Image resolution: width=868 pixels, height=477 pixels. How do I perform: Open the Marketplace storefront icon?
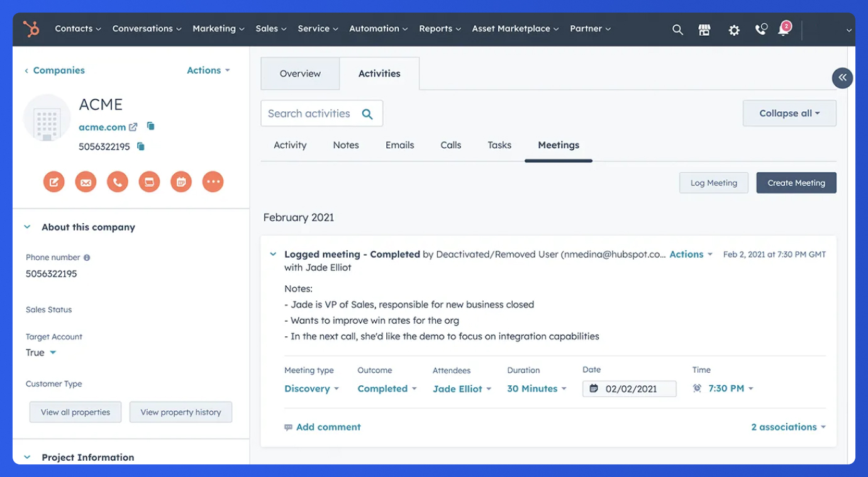(704, 30)
